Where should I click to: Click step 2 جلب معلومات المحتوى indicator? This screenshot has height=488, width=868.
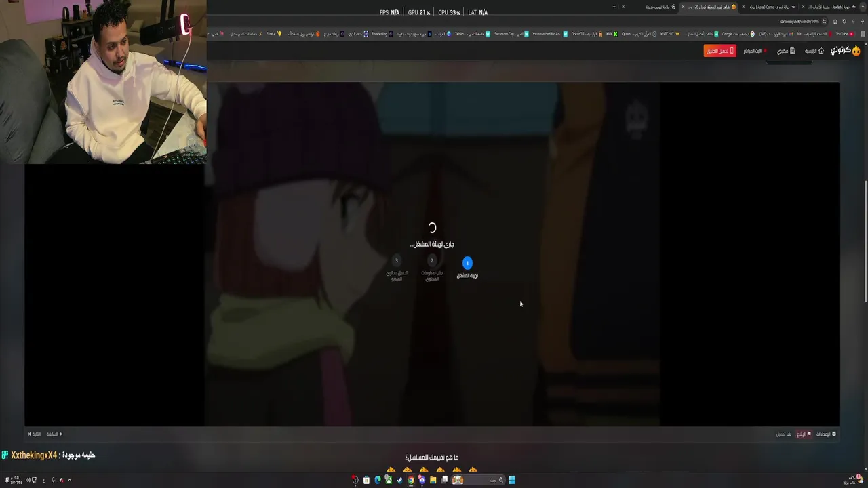click(432, 268)
